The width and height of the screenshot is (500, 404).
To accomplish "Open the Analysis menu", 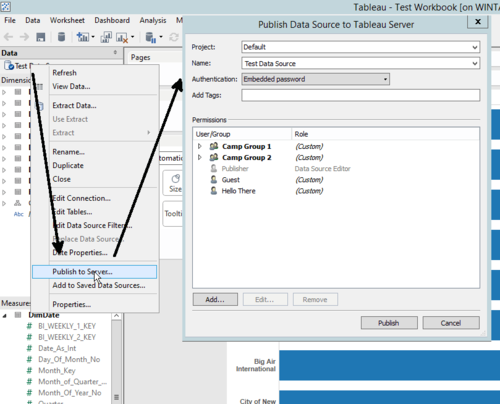I will [153, 20].
